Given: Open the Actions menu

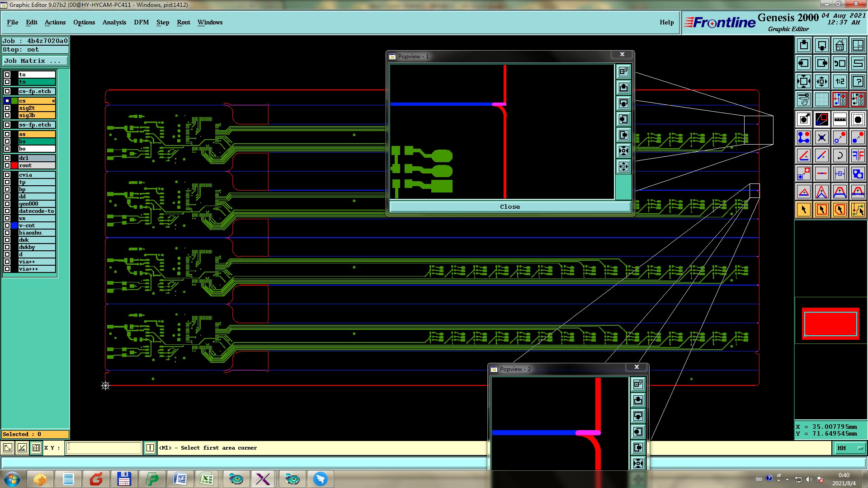Looking at the screenshot, I should pos(55,22).
